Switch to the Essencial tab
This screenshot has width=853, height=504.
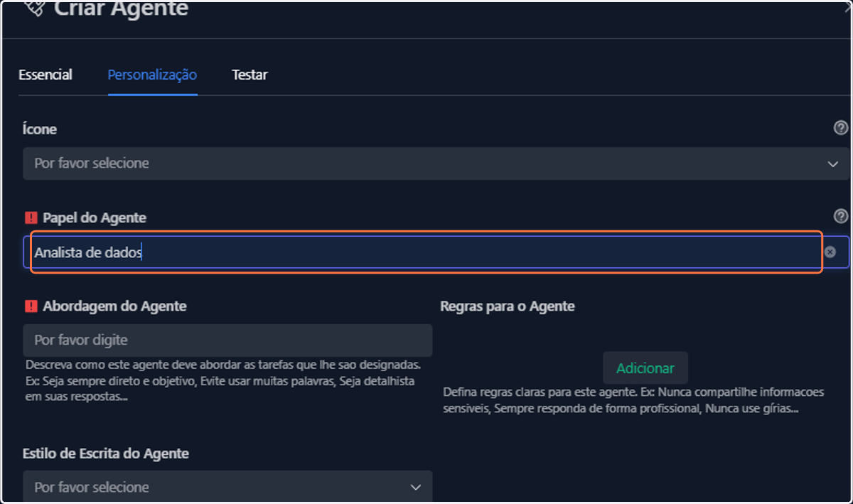point(45,75)
